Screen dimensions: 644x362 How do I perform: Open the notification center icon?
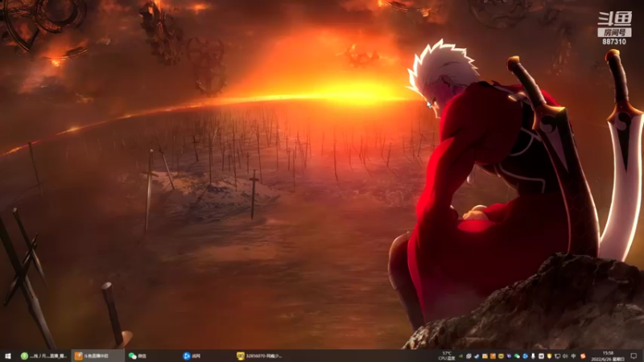[634, 356]
